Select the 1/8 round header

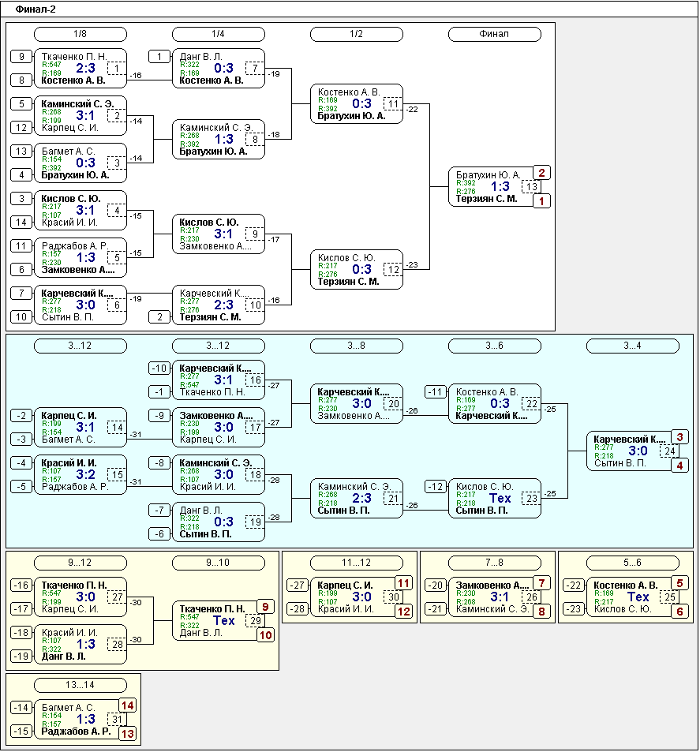point(80,34)
